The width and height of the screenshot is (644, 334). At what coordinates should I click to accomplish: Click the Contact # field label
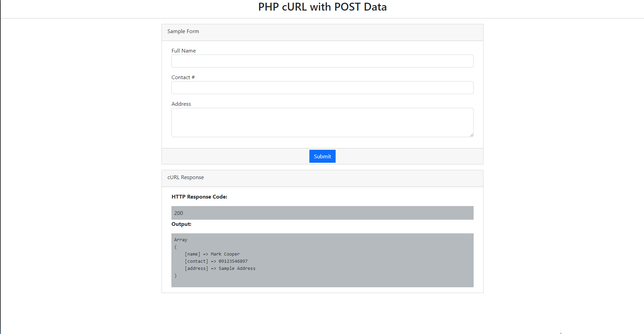(x=183, y=77)
